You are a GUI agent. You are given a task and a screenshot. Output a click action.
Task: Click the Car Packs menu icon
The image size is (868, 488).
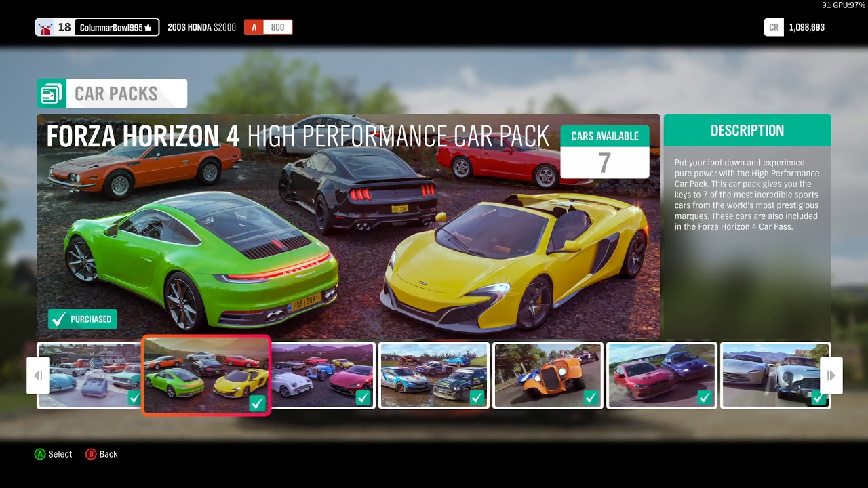coord(52,94)
